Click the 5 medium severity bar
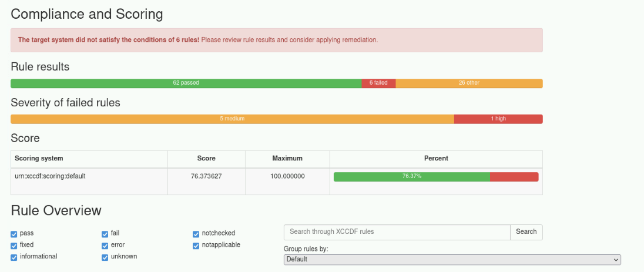Screen dimensions: 644x272 232,119
